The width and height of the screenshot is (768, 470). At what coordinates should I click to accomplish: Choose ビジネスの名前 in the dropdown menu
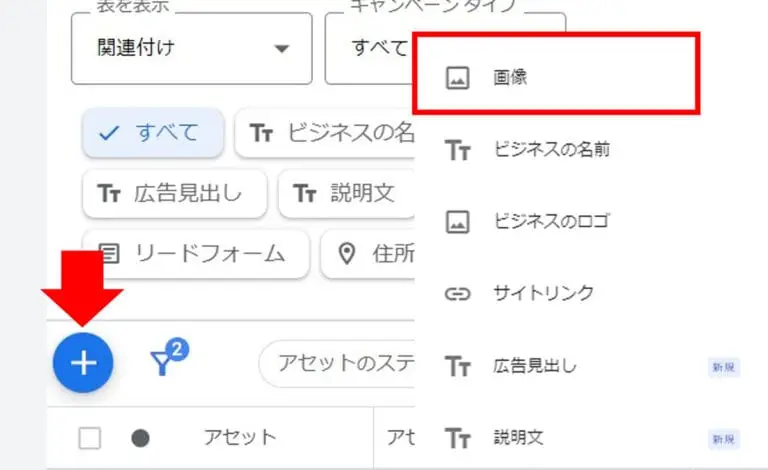tap(552, 150)
